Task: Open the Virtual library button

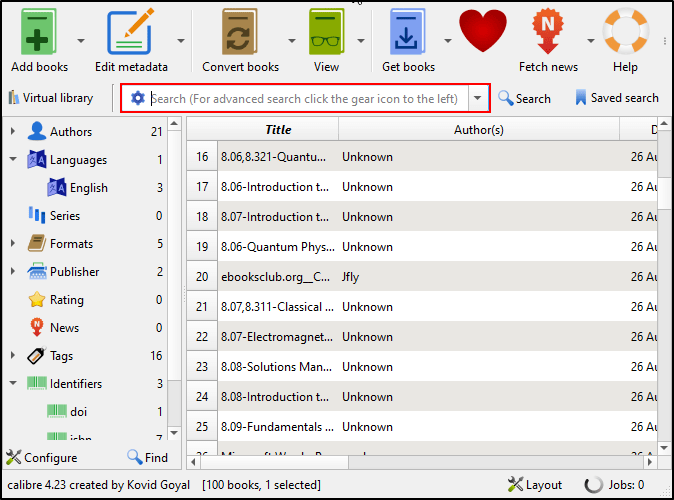Action: coord(51,98)
